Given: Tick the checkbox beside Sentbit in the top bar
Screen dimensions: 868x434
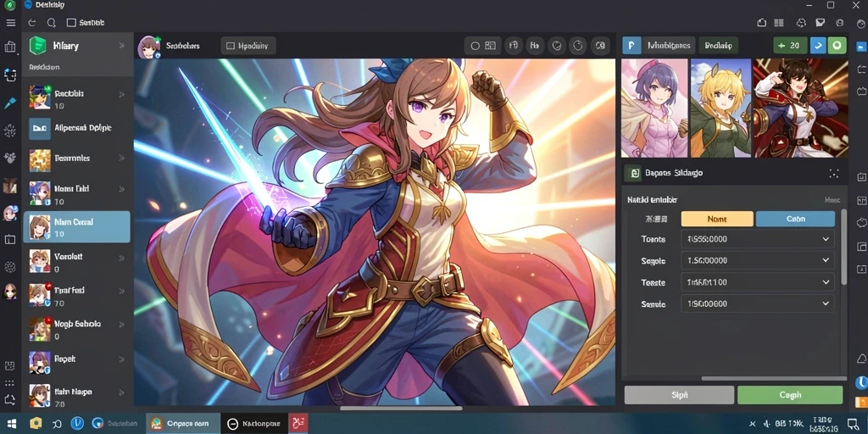Looking at the screenshot, I should [x=71, y=23].
